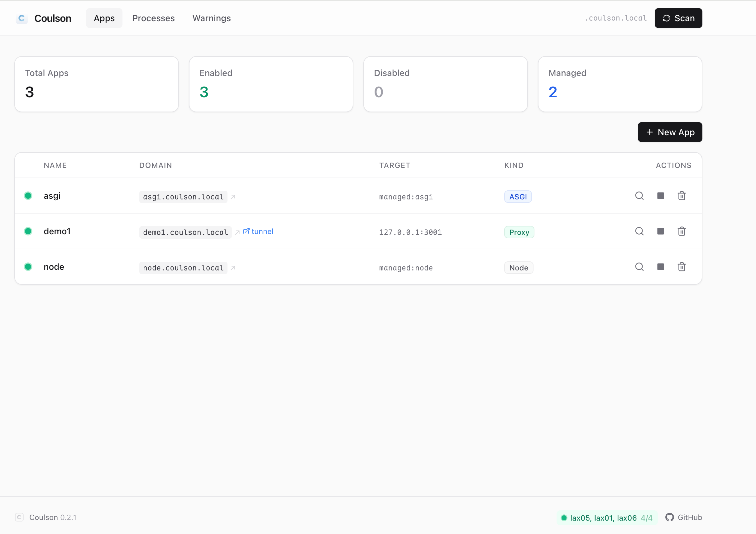Inspect the demo1 app details
Image resolution: width=756 pixels, height=534 pixels.
(639, 231)
